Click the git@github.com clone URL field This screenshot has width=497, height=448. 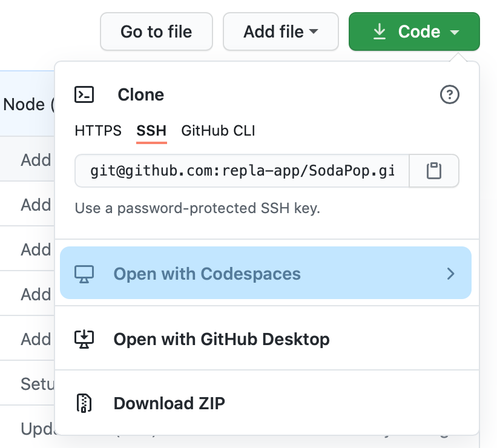tap(242, 171)
